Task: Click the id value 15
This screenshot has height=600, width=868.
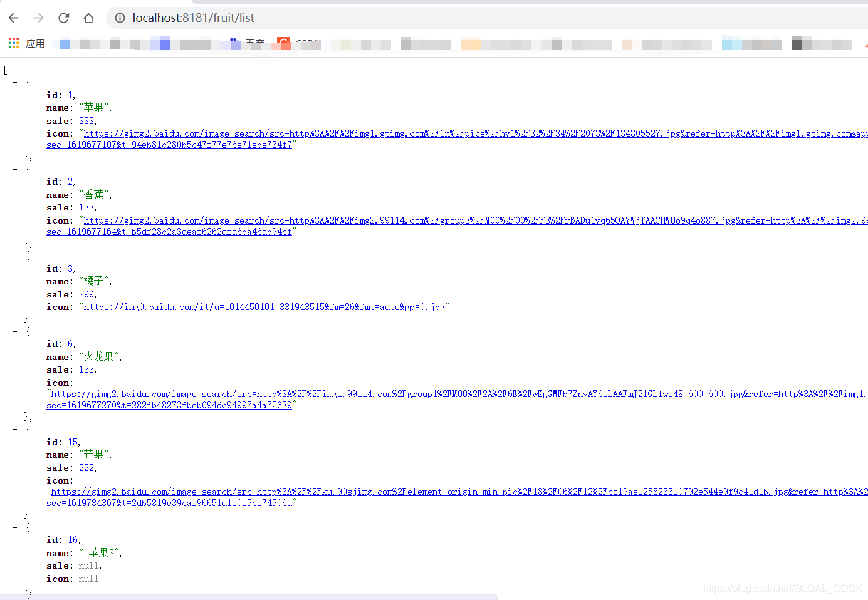Action: pyautogui.click(x=73, y=442)
